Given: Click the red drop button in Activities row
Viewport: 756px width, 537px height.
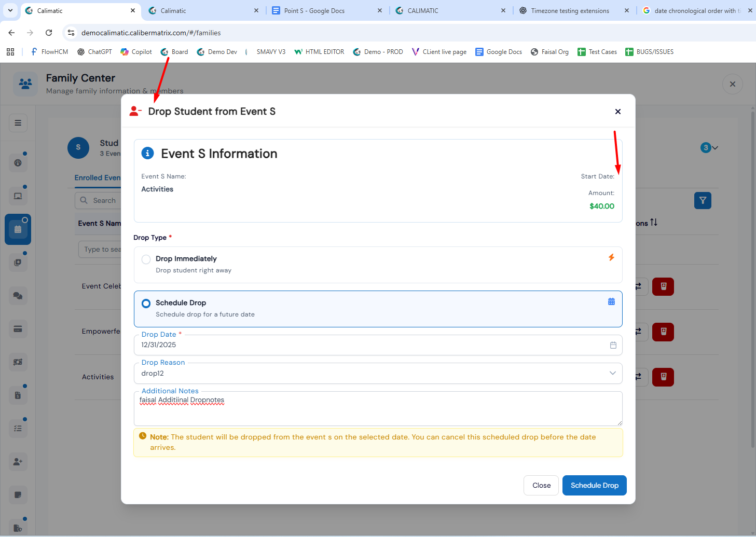Looking at the screenshot, I should click(663, 377).
